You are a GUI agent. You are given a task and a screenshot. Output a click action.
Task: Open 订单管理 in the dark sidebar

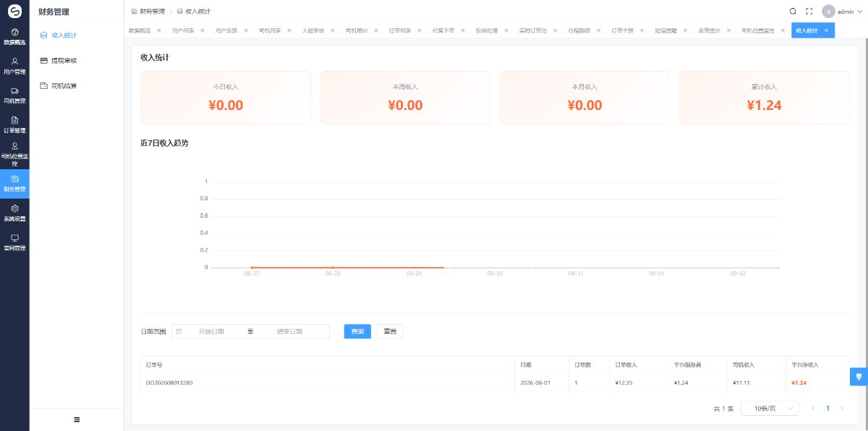tap(14, 125)
